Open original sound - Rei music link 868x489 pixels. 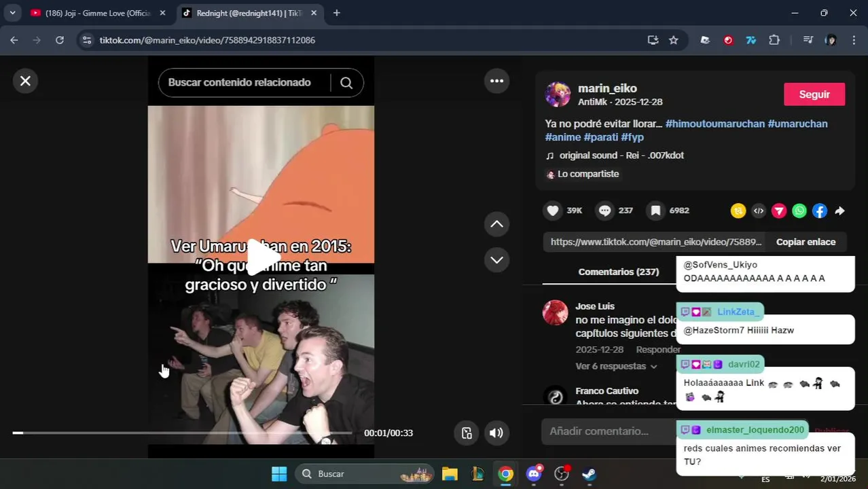click(x=621, y=156)
